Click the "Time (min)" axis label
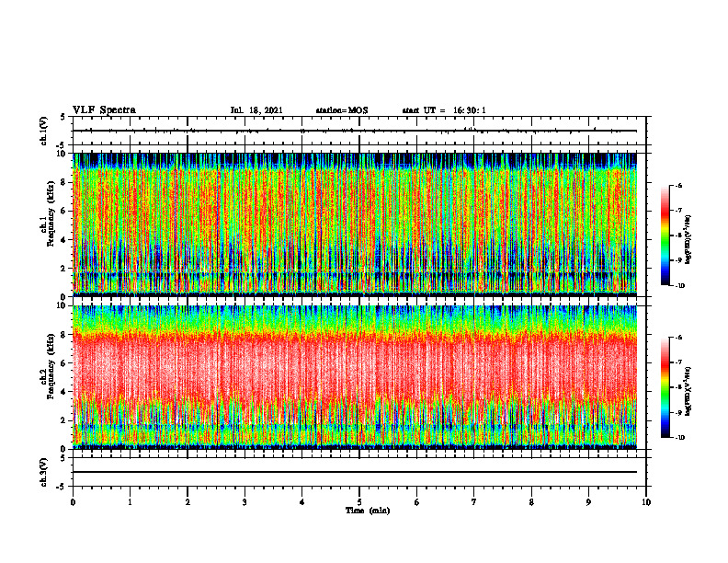Viewport: 728px width, 563px height. [368, 511]
